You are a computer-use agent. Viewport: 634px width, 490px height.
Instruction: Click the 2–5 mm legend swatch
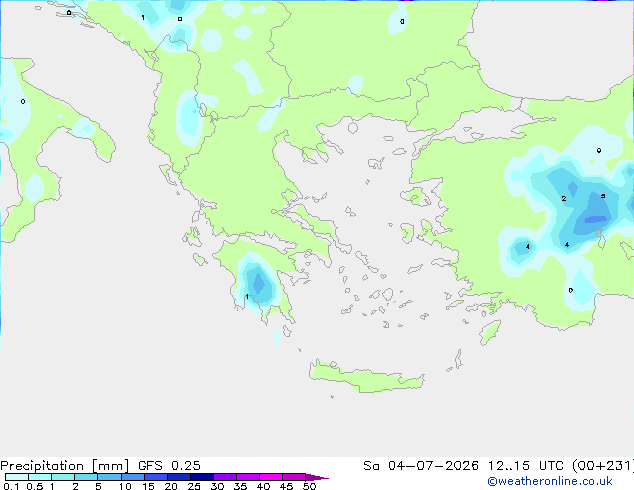click(x=86, y=477)
